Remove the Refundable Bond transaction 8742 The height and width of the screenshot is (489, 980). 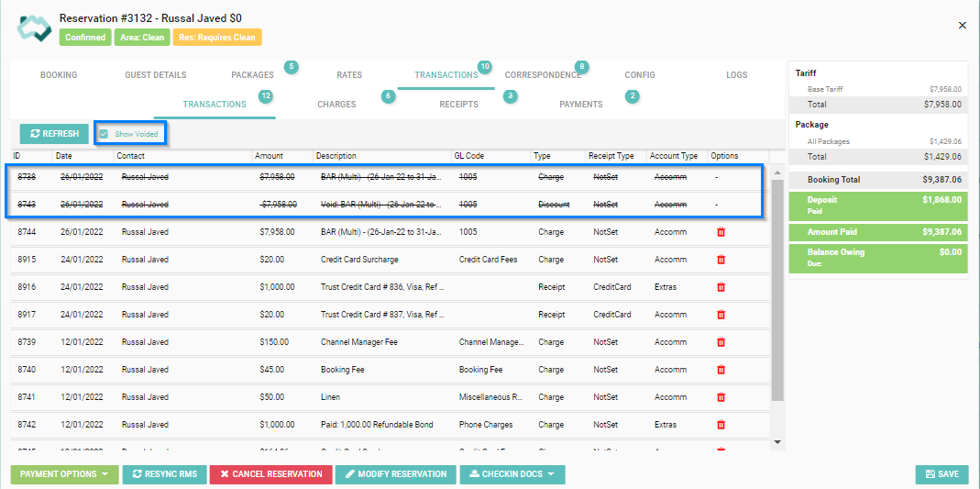[x=721, y=425]
